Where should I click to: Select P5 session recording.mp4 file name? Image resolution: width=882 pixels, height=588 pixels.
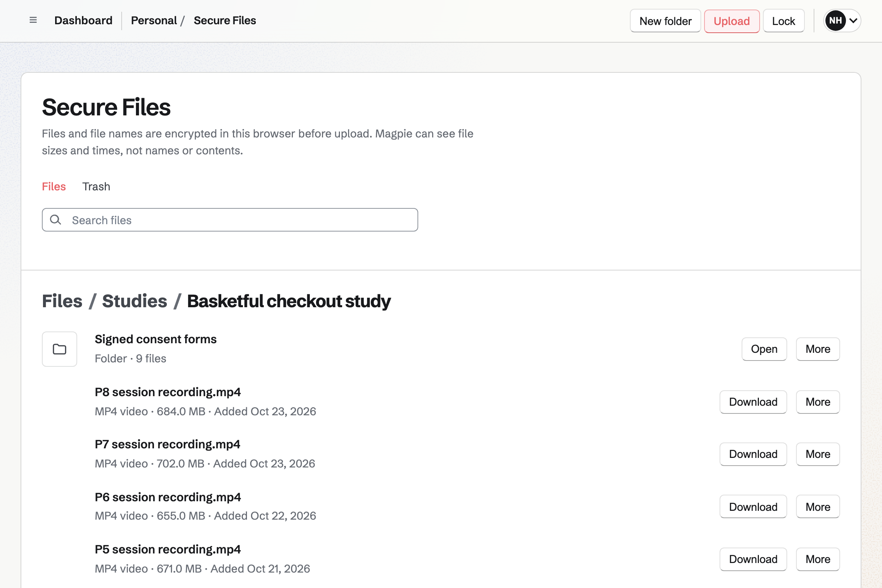coord(168,549)
